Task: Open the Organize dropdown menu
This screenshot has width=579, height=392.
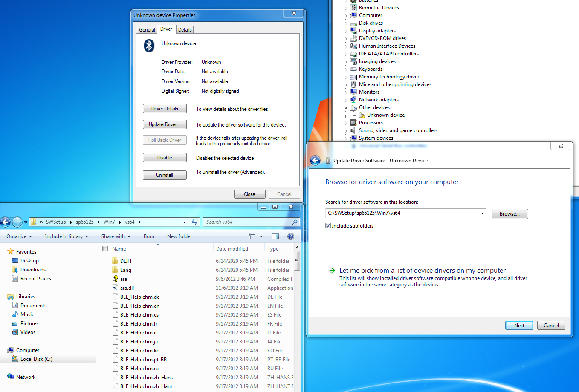Action: pyautogui.click(x=19, y=236)
